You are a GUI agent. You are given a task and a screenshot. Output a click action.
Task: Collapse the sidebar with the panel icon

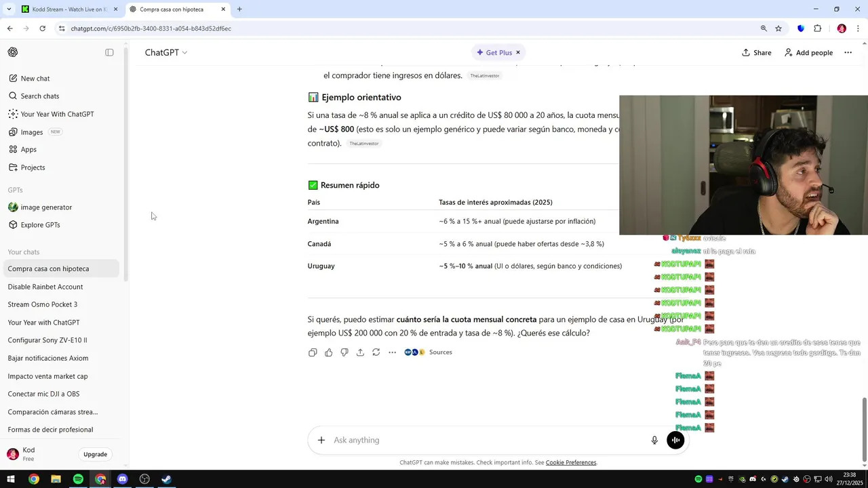coord(109,52)
